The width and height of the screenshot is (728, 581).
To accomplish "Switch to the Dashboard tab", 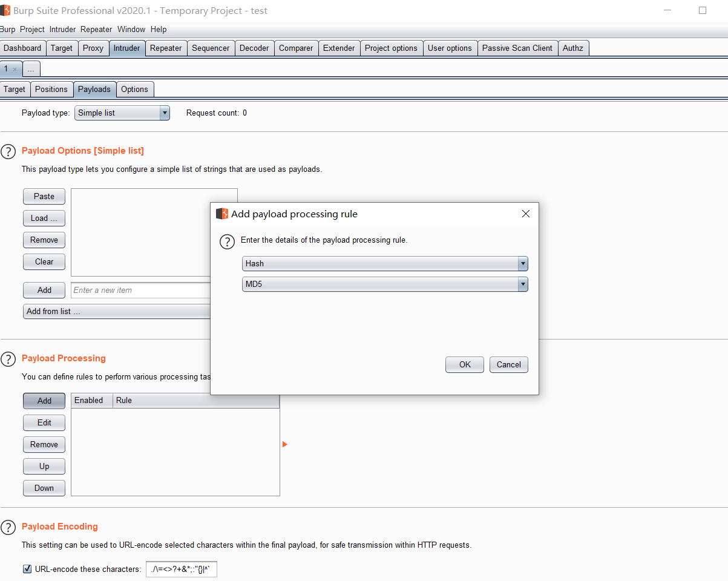I will tap(23, 48).
